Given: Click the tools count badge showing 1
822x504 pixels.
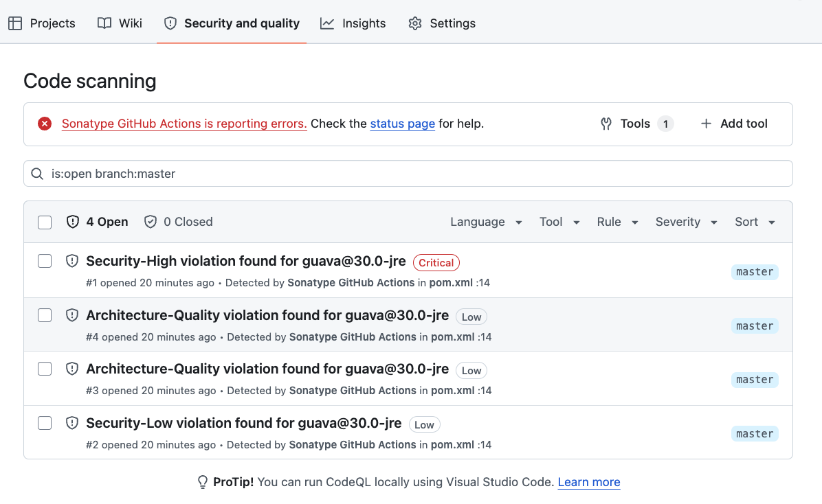Looking at the screenshot, I should (665, 124).
